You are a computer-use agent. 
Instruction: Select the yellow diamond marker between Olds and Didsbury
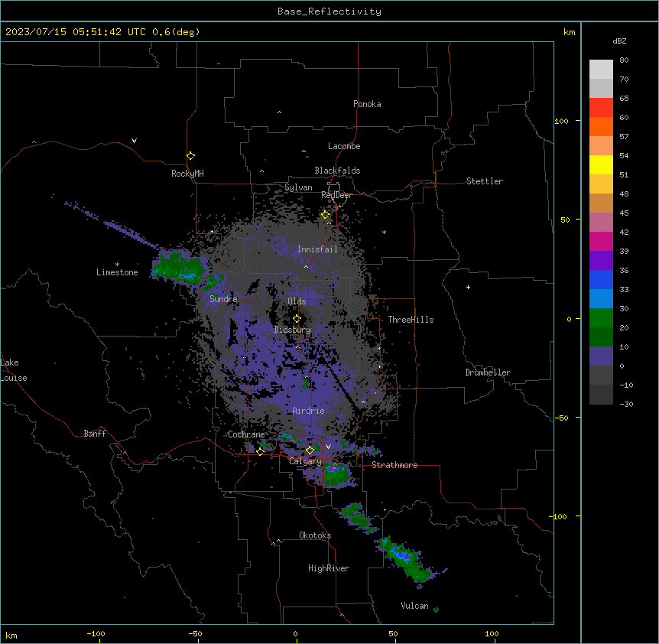tap(297, 319)
